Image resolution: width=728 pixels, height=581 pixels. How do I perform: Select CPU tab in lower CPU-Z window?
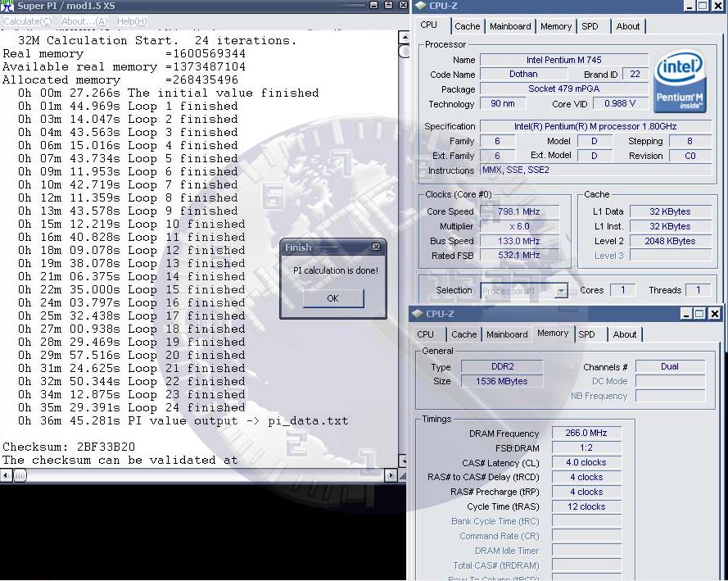[x=425, y=334]
